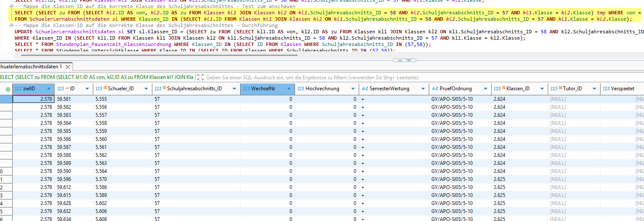This screenshot has width=644, height=221.
Task: Switch to the Schuelerlernabschnittsdaten 1 tab
Action: pyautogui.click(x=30, y=67)
